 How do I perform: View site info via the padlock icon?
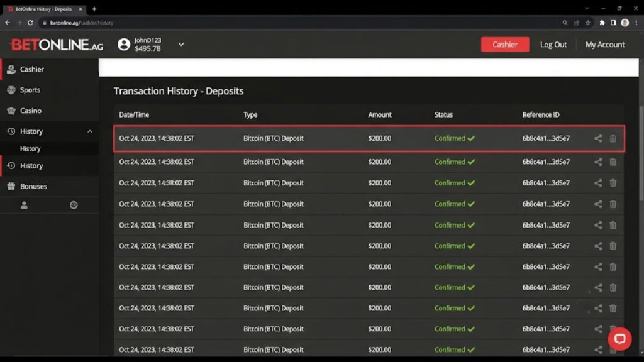(45, 23)
